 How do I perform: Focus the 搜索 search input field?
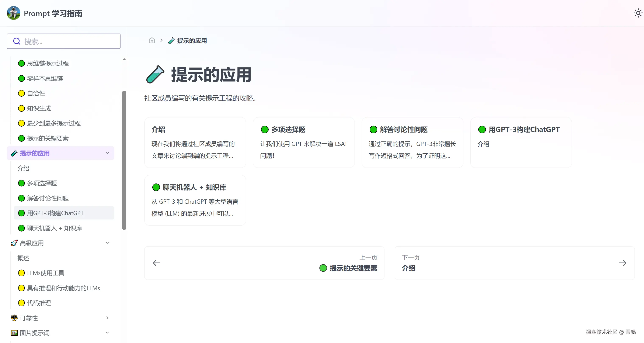(70, 41)
